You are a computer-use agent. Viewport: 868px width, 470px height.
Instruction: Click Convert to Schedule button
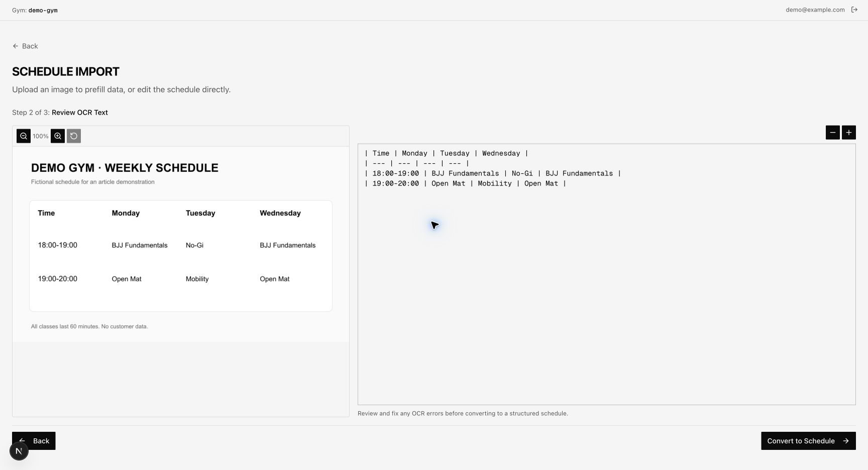808,441
